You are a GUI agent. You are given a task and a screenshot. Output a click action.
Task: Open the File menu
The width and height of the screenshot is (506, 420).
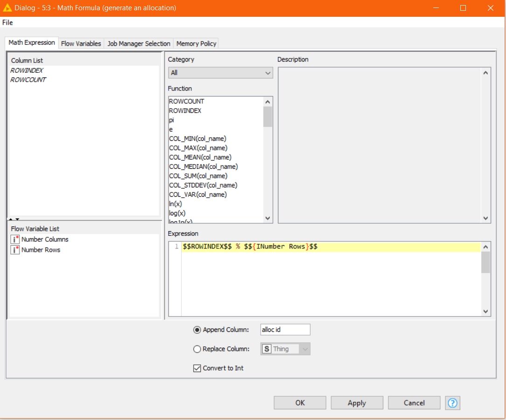click(7, 22)
